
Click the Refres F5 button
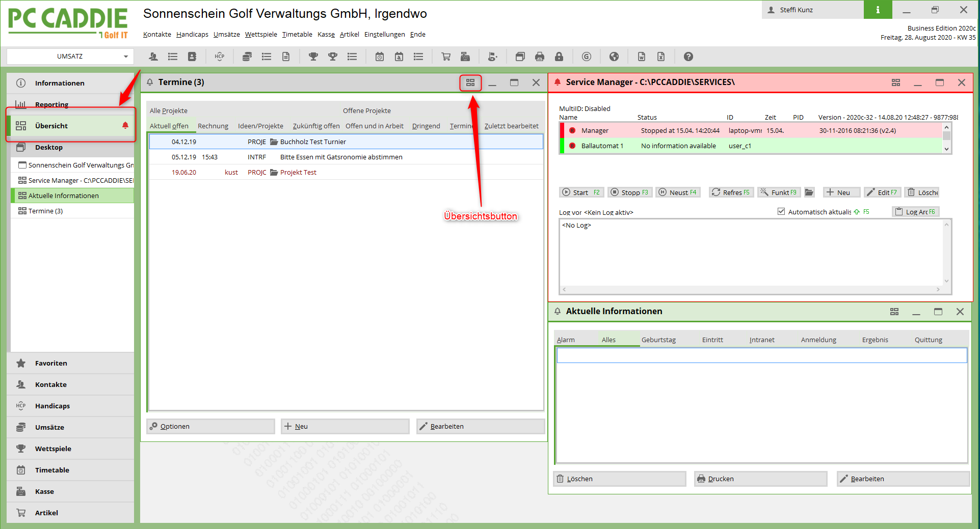[x=731, y=192]
